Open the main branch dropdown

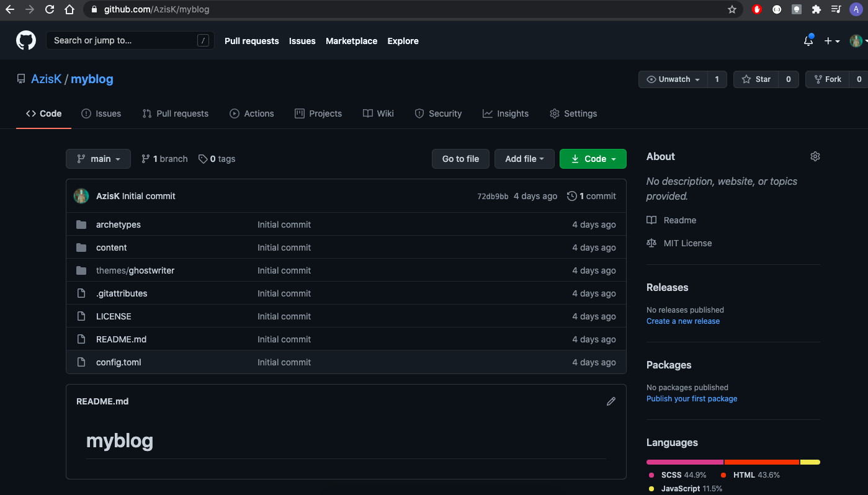click(98, 159)
